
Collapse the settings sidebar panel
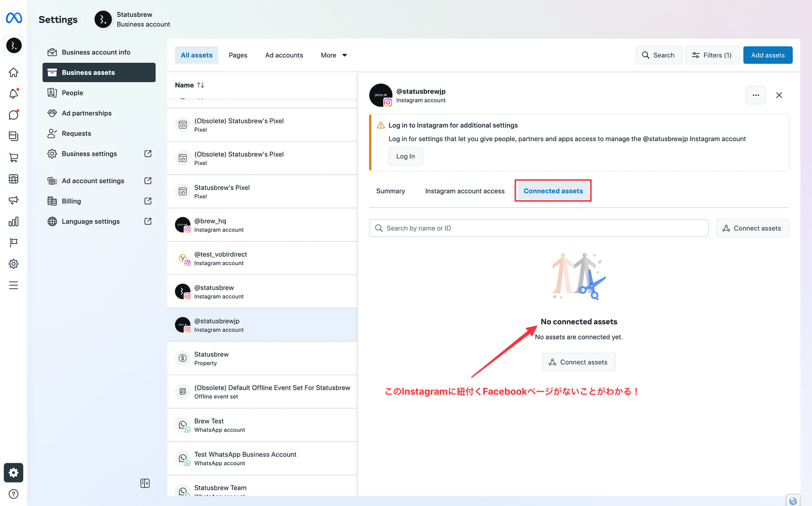[x=145, y=483]
